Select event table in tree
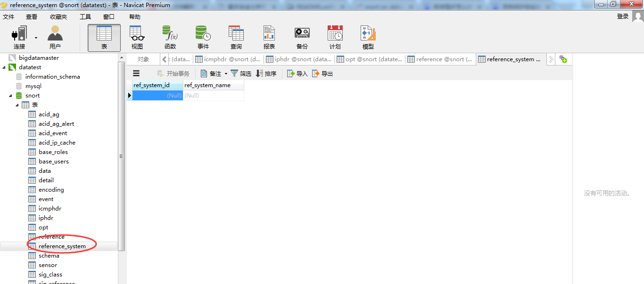This screenshot has height=284, width=644. 46,199
